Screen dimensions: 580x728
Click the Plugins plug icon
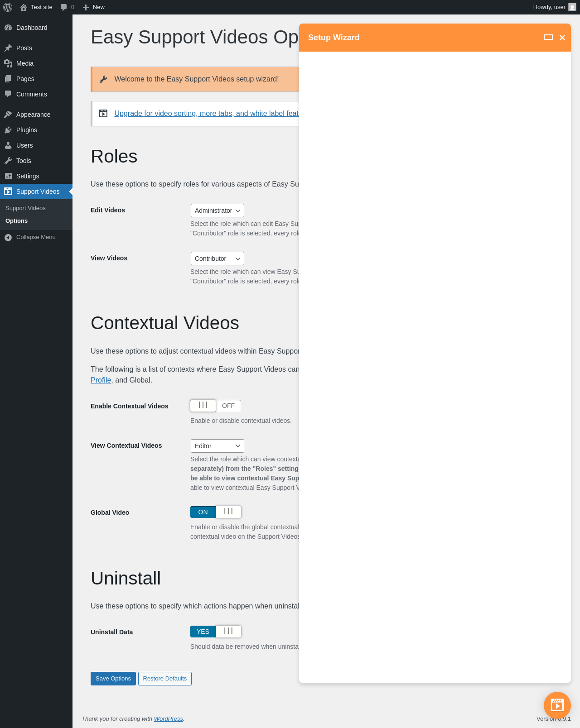point(8,130)
